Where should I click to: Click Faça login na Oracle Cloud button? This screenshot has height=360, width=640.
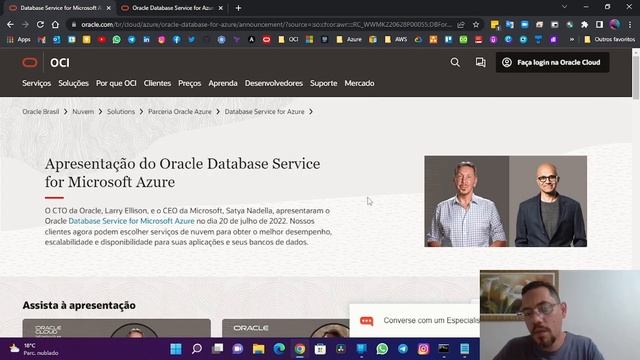552,62
